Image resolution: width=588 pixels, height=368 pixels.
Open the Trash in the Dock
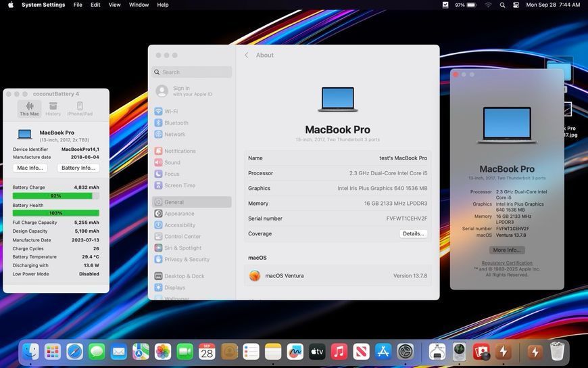[x=558, y=352]
